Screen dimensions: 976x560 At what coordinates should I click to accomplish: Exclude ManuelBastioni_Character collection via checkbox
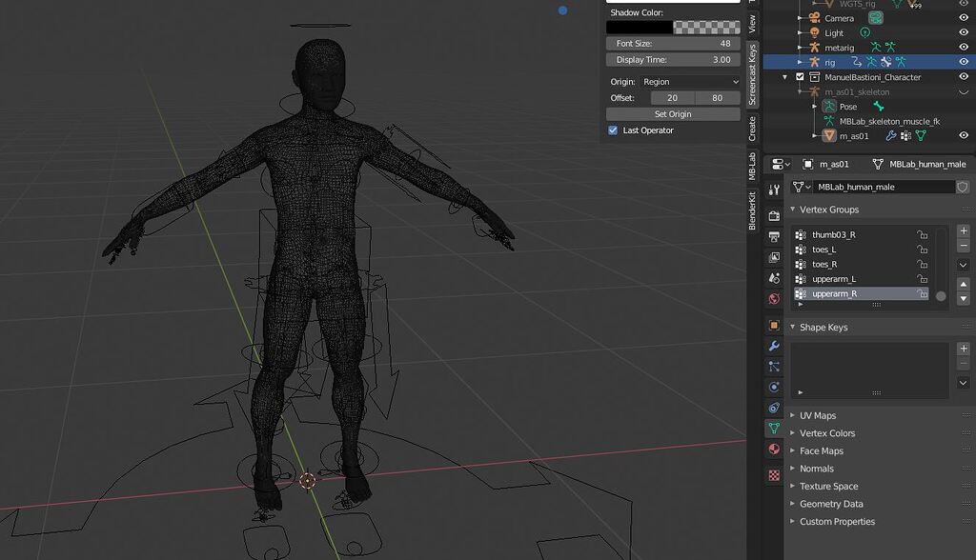coord(800,77)
